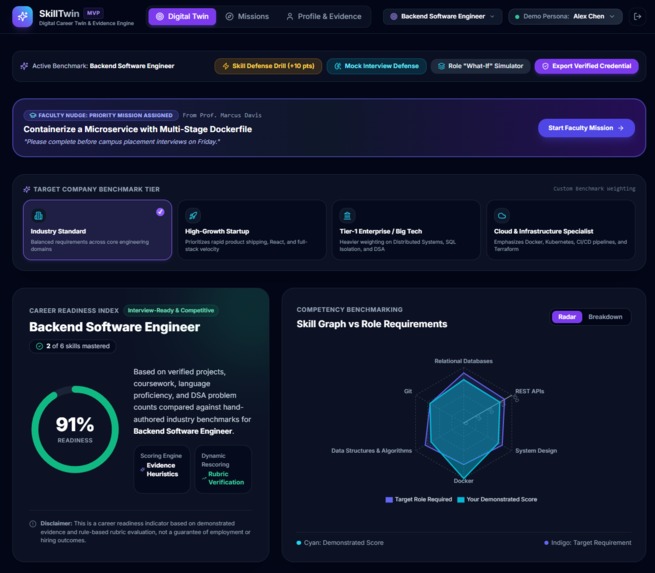Open the Missions tab
This screenshot has height=573, width=655.
(247, 17)
